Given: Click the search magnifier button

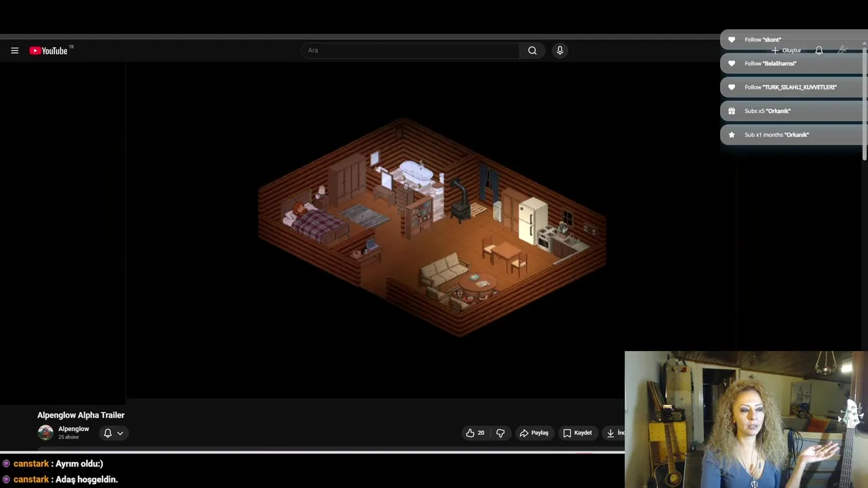Looking at the screenshot, I should [532, 50].
